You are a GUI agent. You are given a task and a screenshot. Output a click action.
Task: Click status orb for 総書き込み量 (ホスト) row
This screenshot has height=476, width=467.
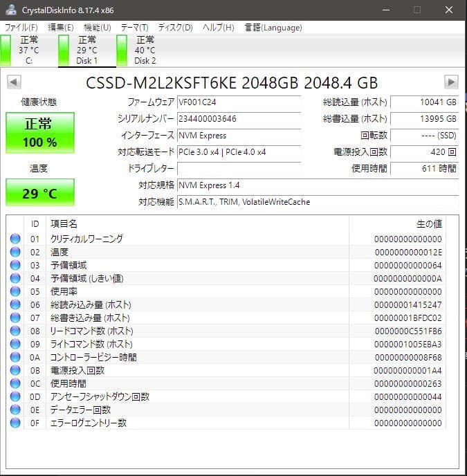(15, 318)
